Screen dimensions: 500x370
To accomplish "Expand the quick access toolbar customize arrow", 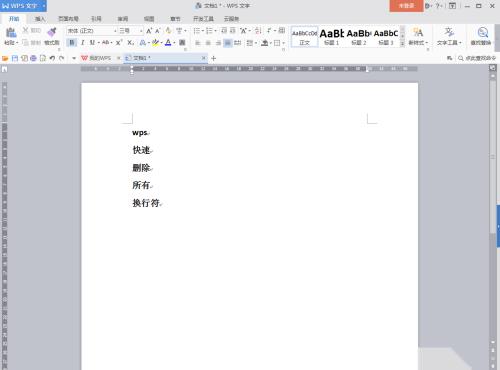I will tap(74, 58).
